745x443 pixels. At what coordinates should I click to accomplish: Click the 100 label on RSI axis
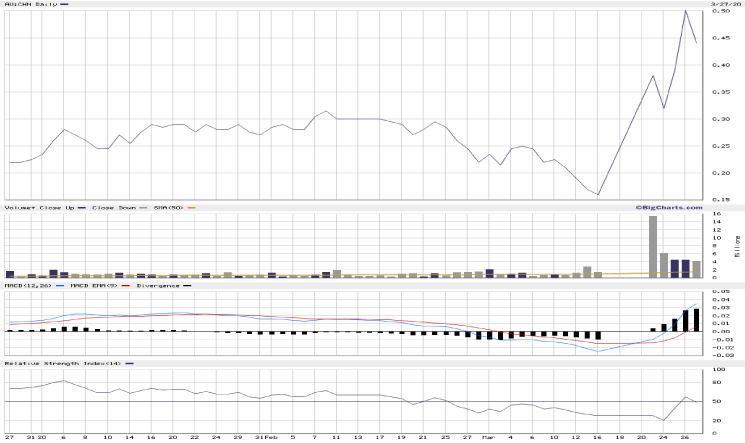[x=717, y=370]
